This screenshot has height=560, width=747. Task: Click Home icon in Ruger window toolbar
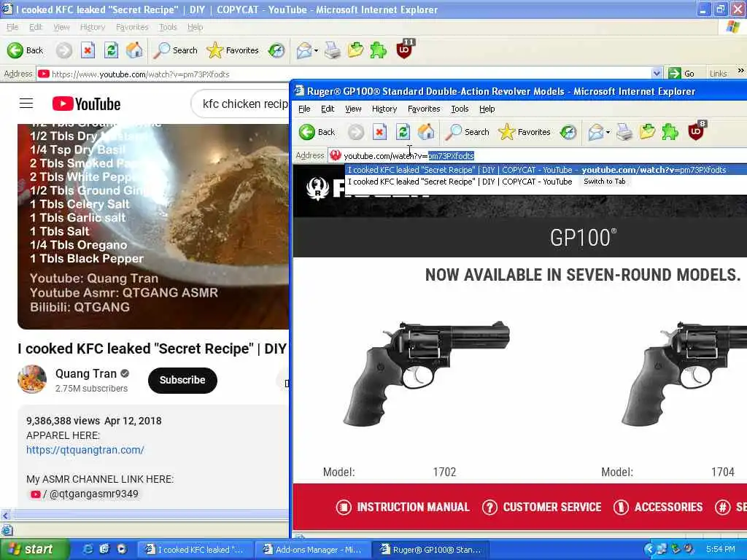point(426,132)
